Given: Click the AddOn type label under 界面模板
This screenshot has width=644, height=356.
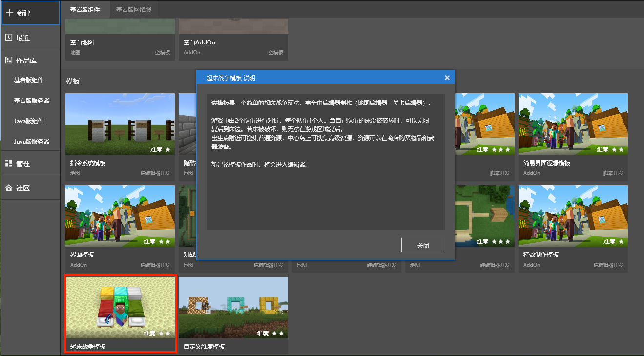Looking at the screenshot, I should click(79, 265).
